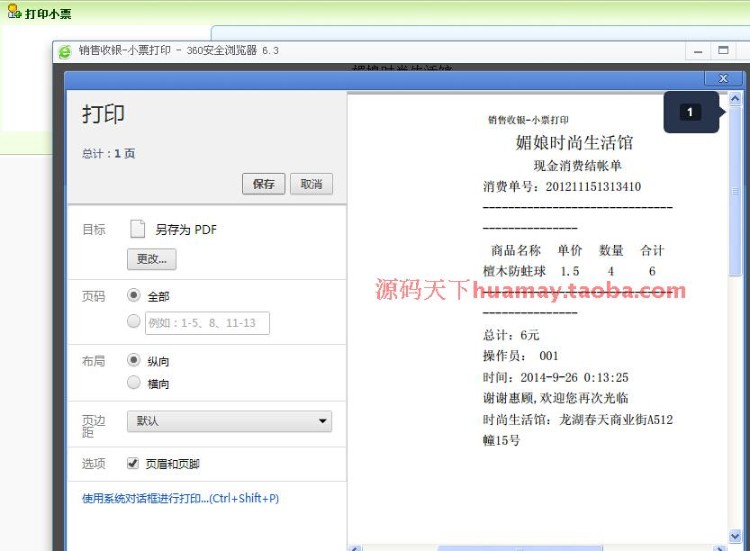Click the 总计：1 页 page count text
The height and width of the screenshot is (551, 750).
coord(109,154)
